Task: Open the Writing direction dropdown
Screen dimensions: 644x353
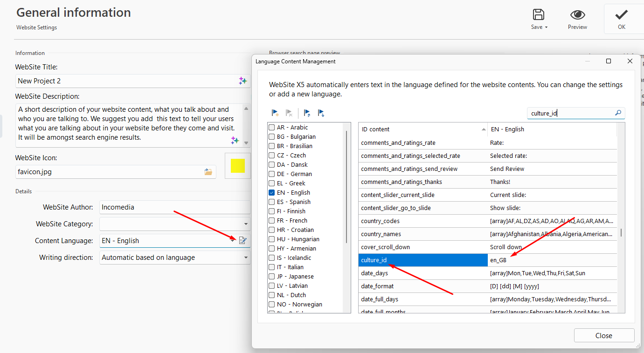Action: coord(246,258)
